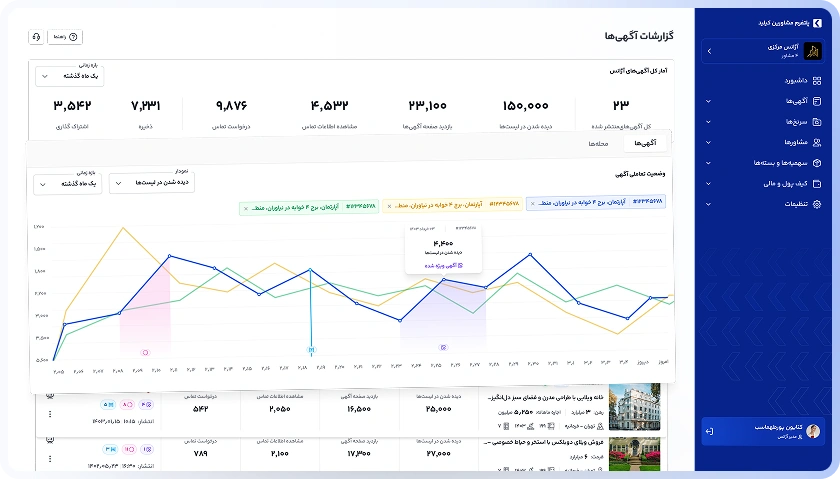Remove the blue listing tag from chart
The width and height of the screenshot is (840, 479).
532,203
